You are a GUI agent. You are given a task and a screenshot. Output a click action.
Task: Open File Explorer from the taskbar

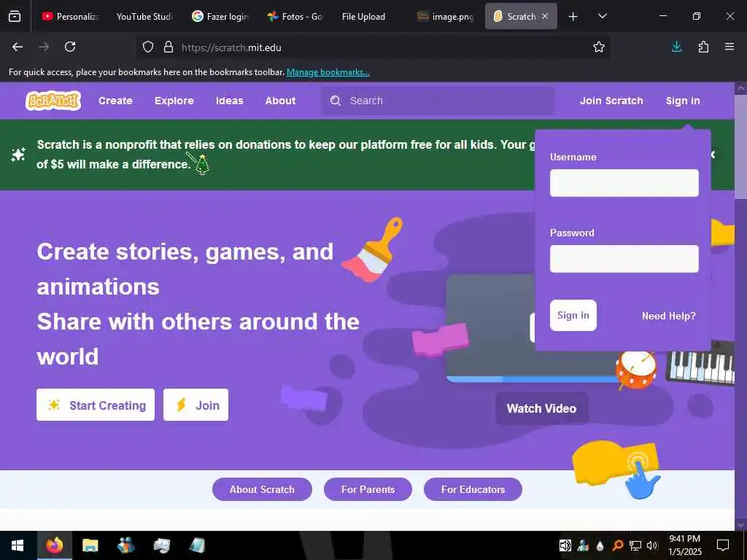90,545
